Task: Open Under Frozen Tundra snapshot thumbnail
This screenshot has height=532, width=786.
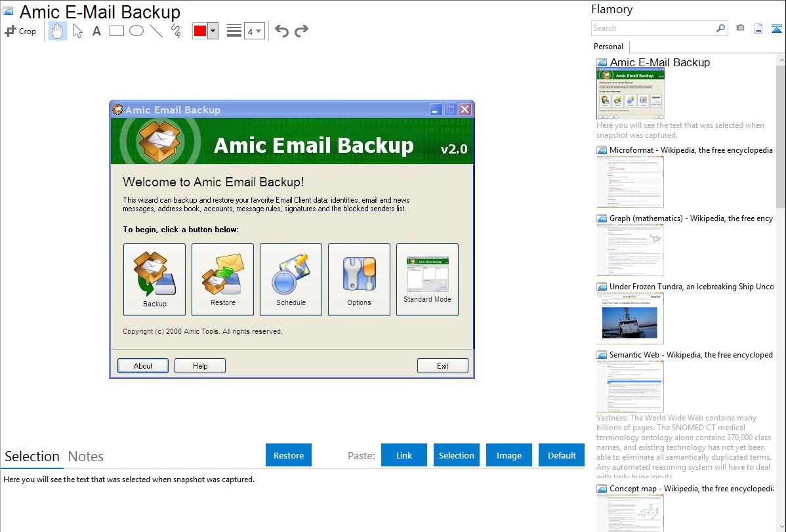Action: 630,318
